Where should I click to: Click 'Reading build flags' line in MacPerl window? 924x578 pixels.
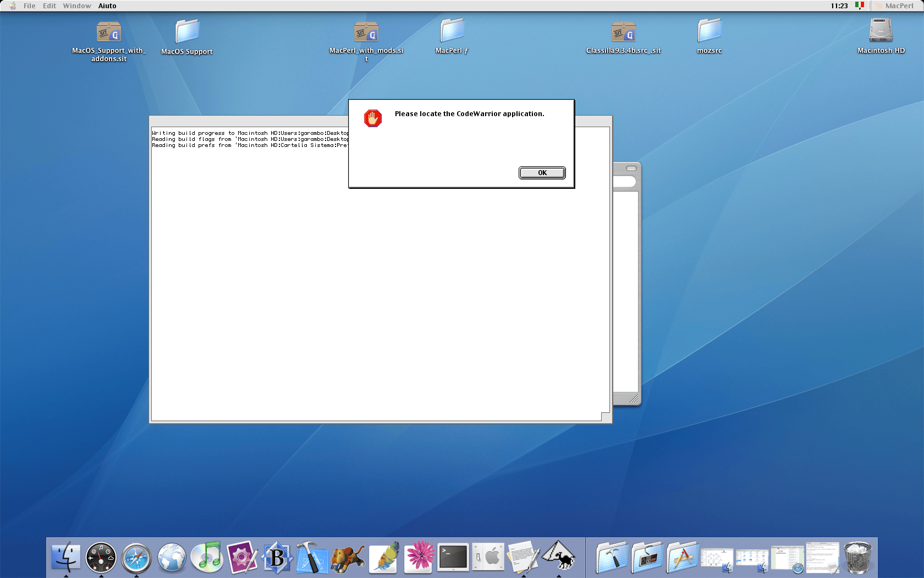point(250,139)
